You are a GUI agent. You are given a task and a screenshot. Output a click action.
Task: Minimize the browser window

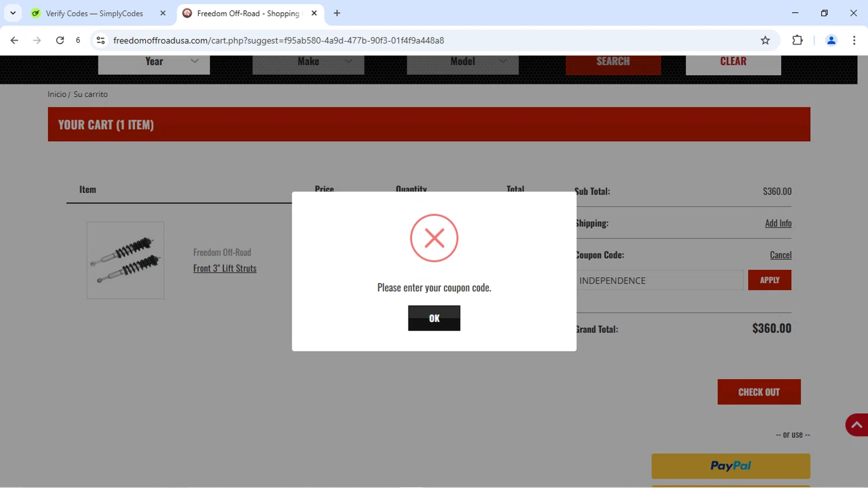[795, 13]
